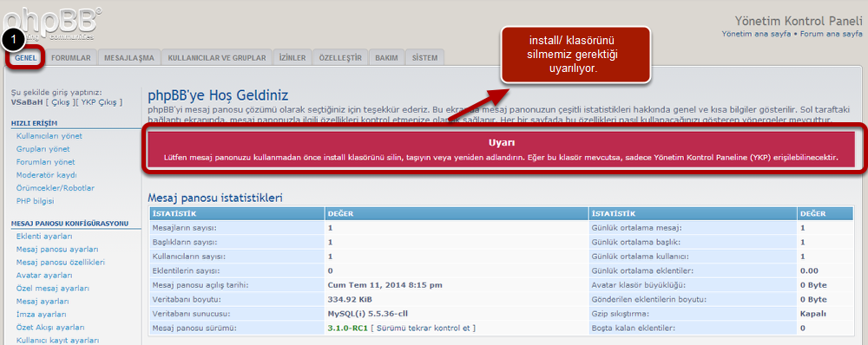Click the HIZLI ERİŞİM section header
Viewport: 868px width, 345px height.
(35, 123)
